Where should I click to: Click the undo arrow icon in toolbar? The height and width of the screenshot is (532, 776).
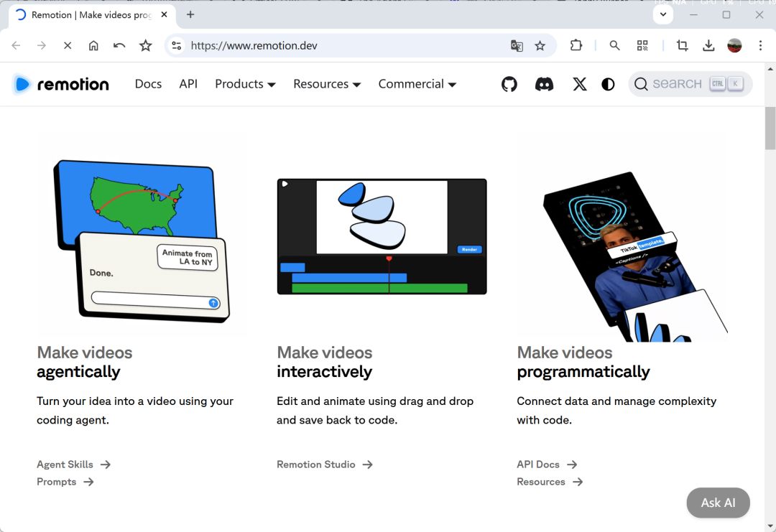pos(119,45)
